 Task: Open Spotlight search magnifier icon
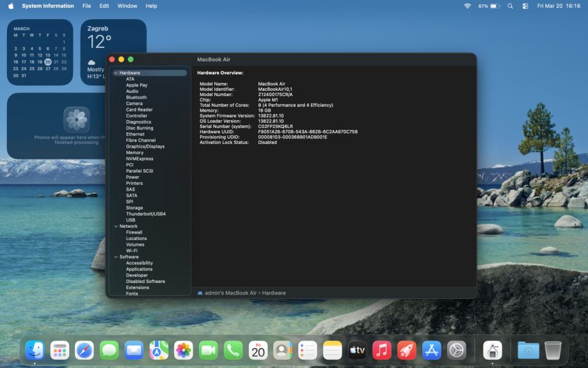coord(510,6)
